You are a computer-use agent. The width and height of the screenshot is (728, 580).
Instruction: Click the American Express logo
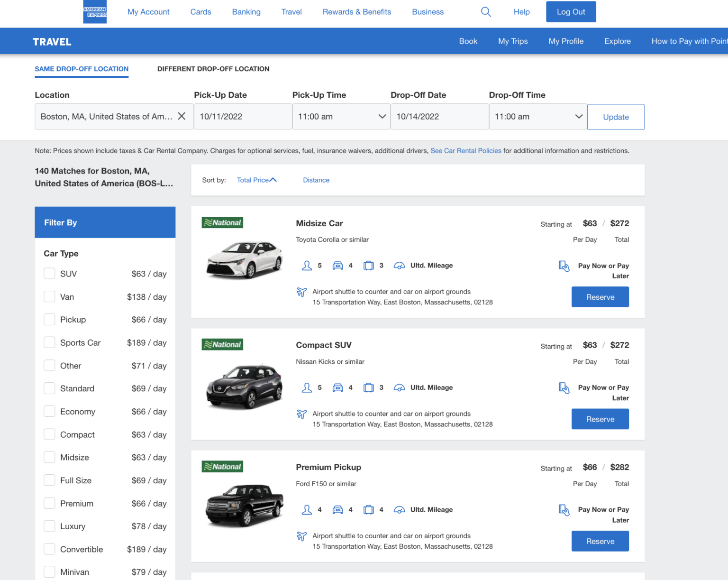coord(95,12)
